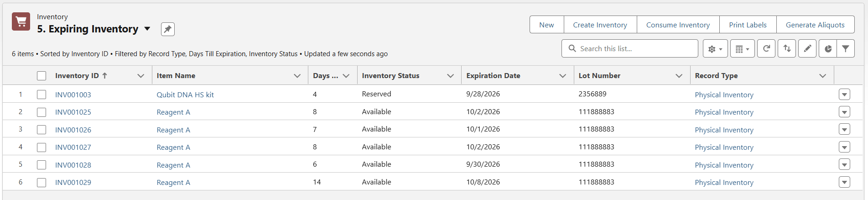Open Reagent A link in INV001029 row
868x200 pixels.
pyautogui.click(x=173, y=182)
